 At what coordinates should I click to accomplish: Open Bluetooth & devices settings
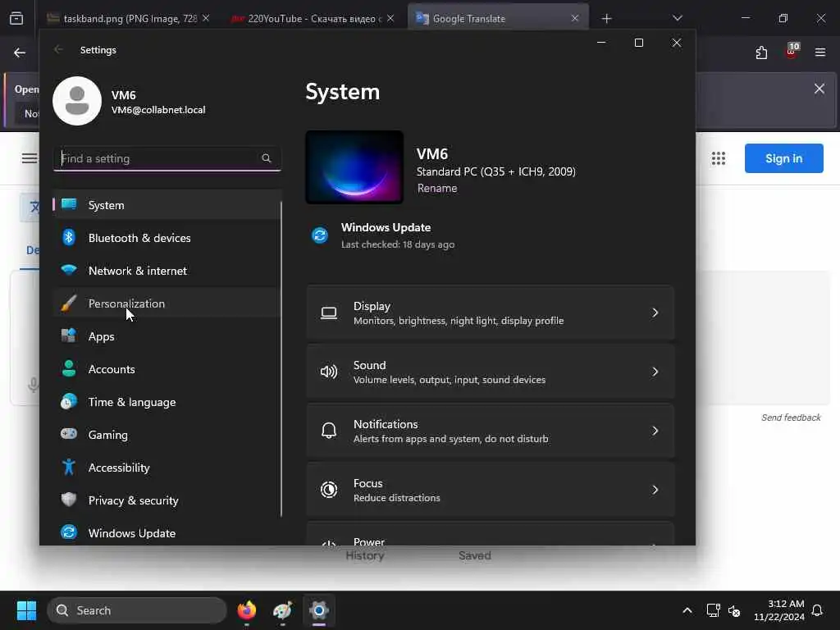(167, 238)
